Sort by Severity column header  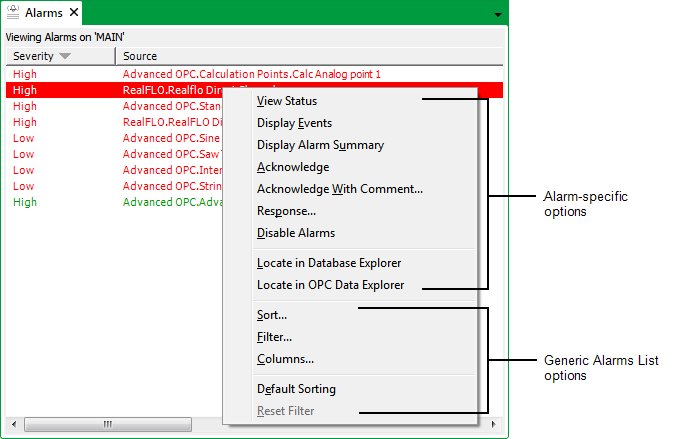(x=40, y=56)
